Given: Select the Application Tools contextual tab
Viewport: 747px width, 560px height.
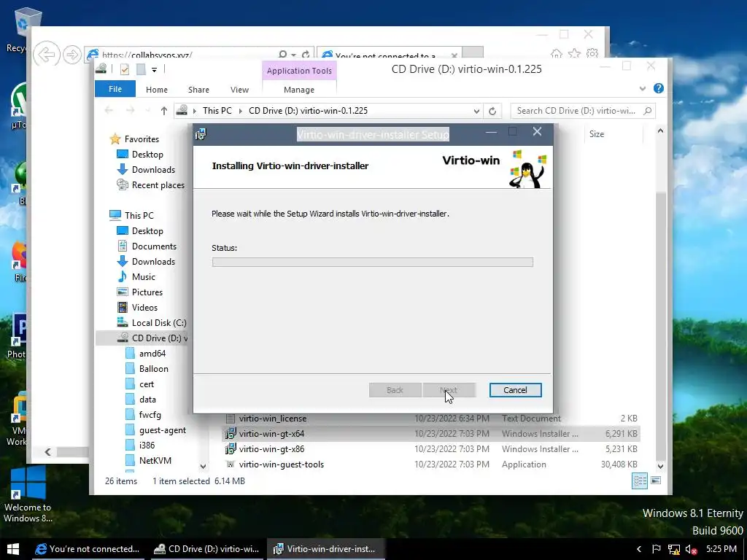Looking at the screenshot, I should (299, 71).
